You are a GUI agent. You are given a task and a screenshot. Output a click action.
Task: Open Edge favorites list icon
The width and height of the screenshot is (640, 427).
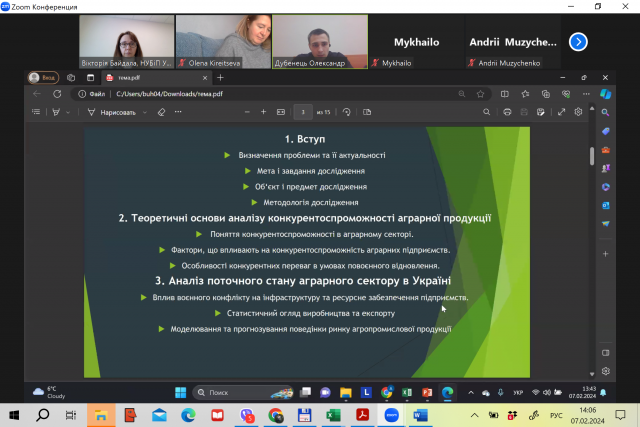point(525,94)
